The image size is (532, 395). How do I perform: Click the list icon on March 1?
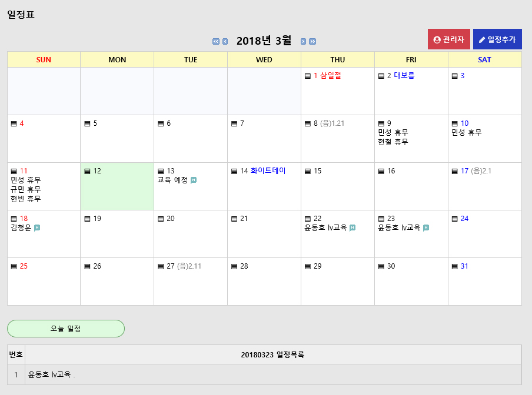point(308,76)
